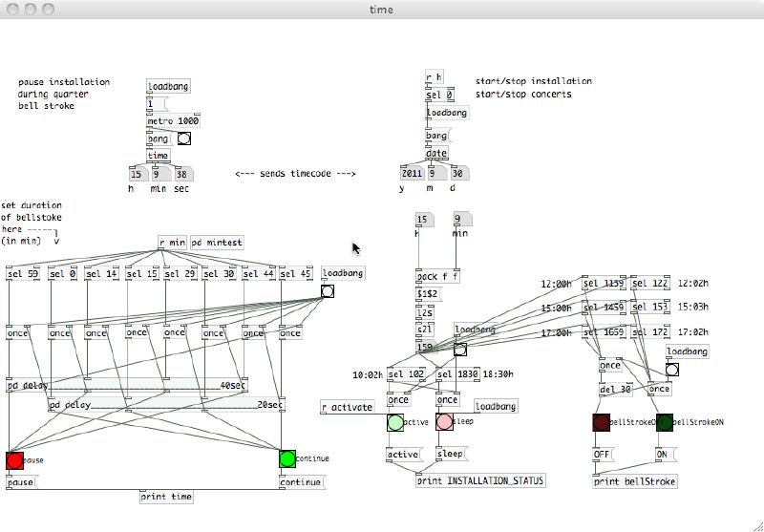Click the "pause" message box
Viewport: 764px width, 532px height.
pos(23,482)
